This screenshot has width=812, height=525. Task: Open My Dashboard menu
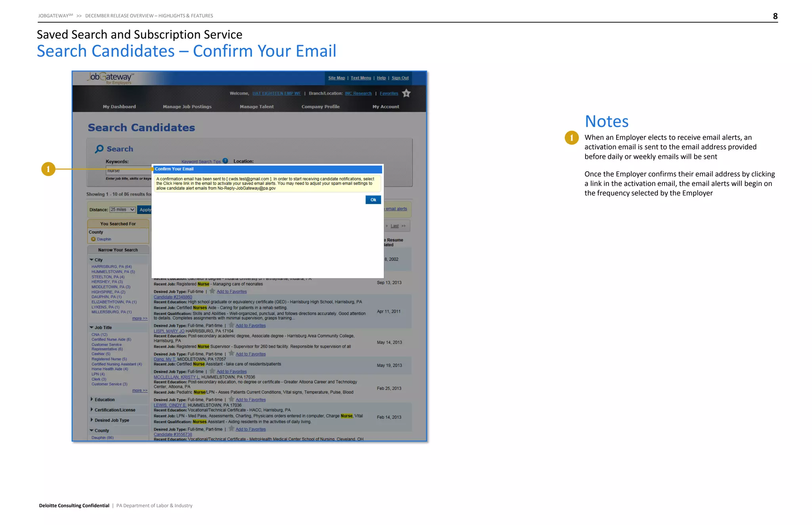point(119,107)
